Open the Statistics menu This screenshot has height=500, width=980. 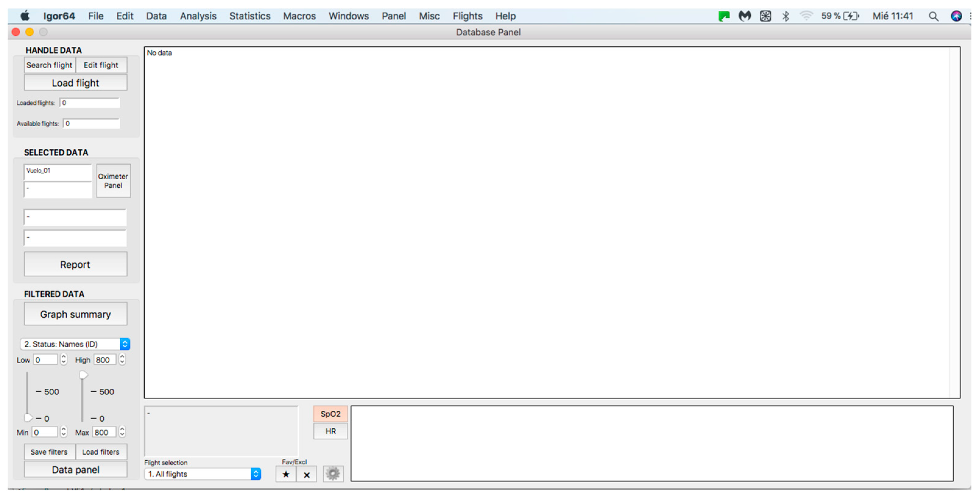[x=249, y=16]
